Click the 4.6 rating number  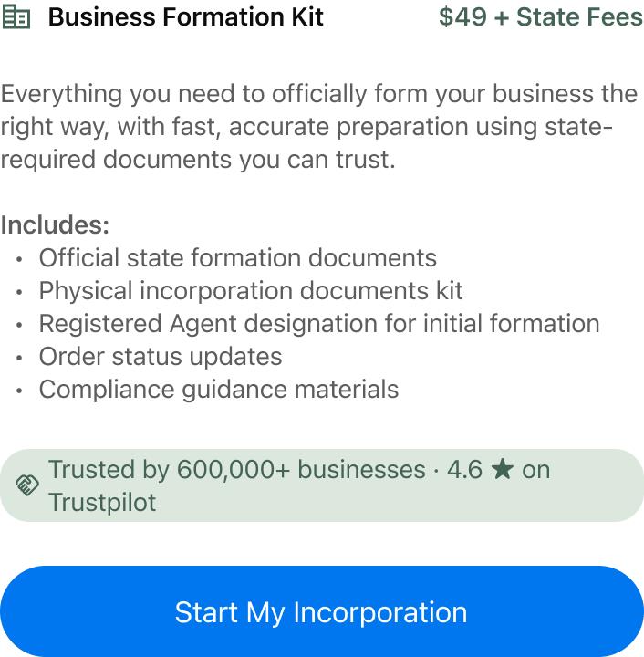click(x=464, y=470)
